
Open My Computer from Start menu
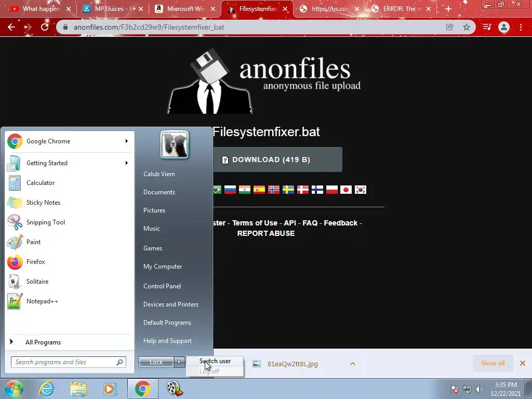tap(163, 267)
